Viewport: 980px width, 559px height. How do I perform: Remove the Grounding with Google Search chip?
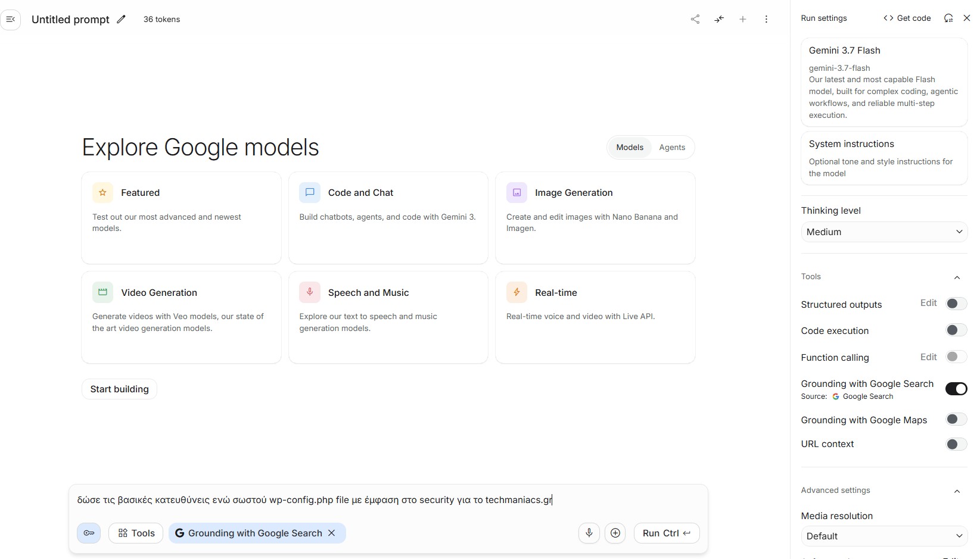pos(332,533)
